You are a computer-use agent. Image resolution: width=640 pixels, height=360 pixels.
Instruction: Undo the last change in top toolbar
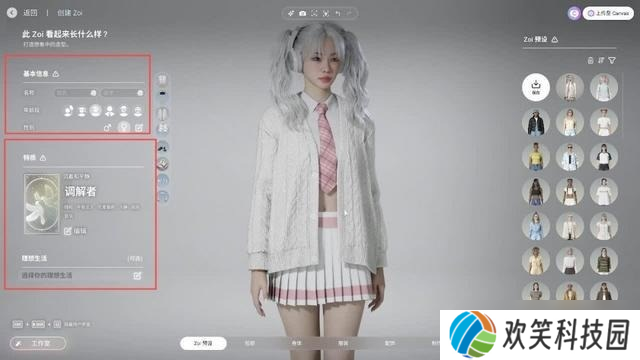tap(338, 13)
